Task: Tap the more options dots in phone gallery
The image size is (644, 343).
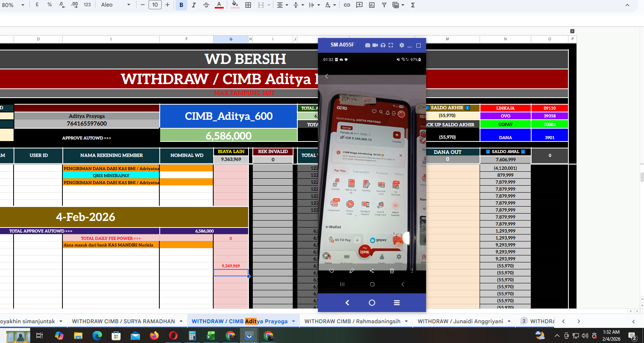Action: (x=412, y=271)
